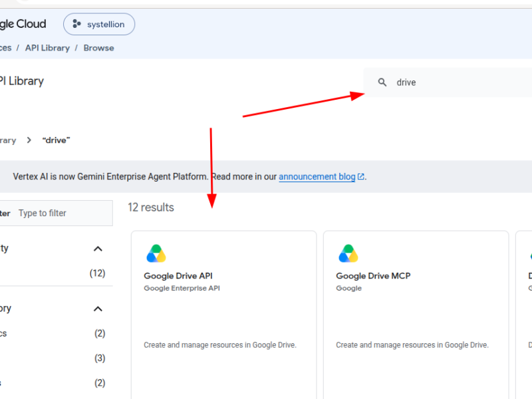Click the Google Drive API icon
This screenshot has height=399, width=532.
click(x=156, y=253)
